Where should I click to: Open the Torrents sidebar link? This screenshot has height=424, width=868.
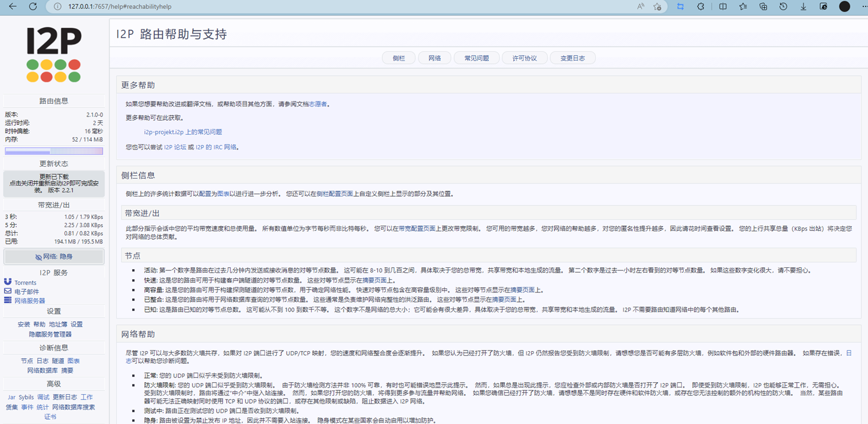[x=26, y=283]
